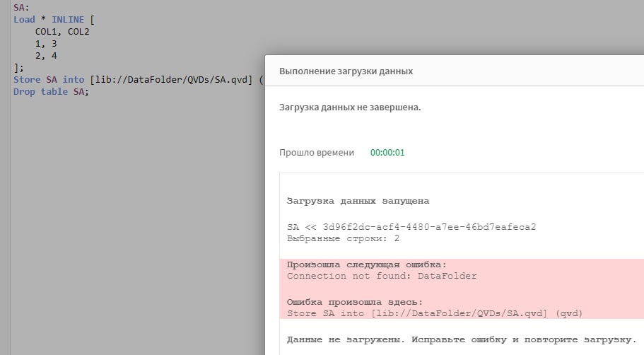Click the 'Выбранные строки: 2' log line
Viewport: 644px width, 355px height.
[x=343, y=238]
